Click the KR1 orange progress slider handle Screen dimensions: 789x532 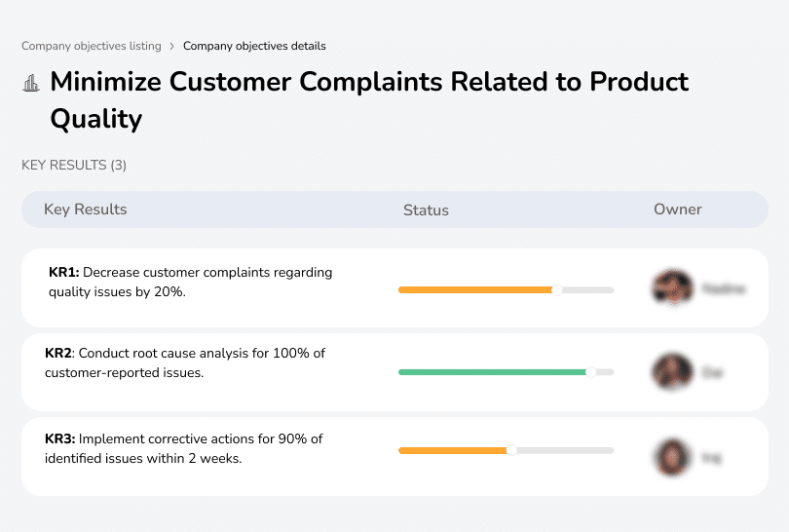click(x=557, y=290)
